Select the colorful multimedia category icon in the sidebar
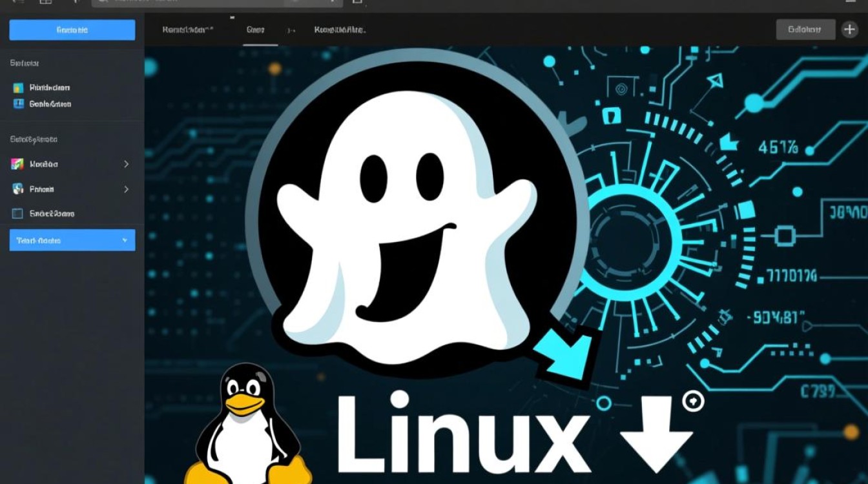Image resolution: width=868 pixels, height=484 pixels. pyautogui.click(x=16, y=163)
